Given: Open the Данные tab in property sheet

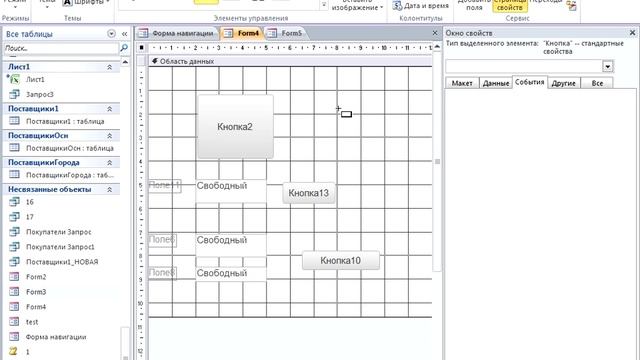Looking at the screenshot, I should click(x=496, y=83).
